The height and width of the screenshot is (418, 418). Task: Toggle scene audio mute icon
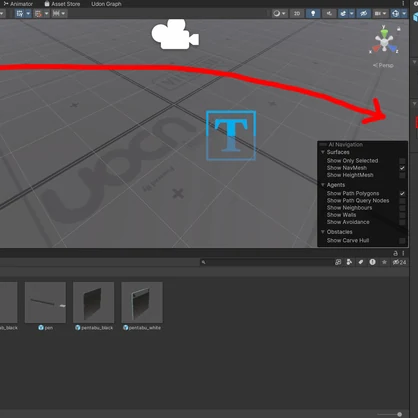click(x=329, y=14)
